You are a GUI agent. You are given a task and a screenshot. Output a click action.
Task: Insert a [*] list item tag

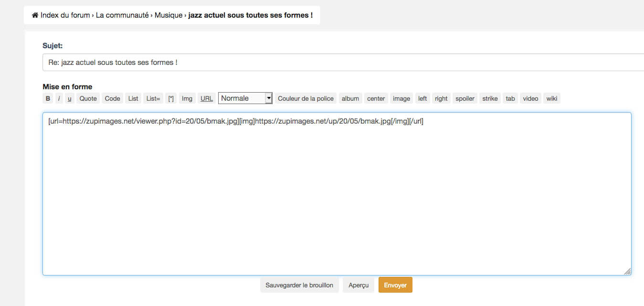point(171,98)
